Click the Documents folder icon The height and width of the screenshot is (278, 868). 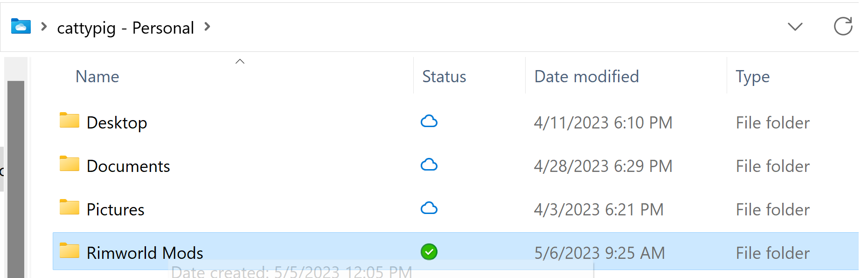pos(69,164)
